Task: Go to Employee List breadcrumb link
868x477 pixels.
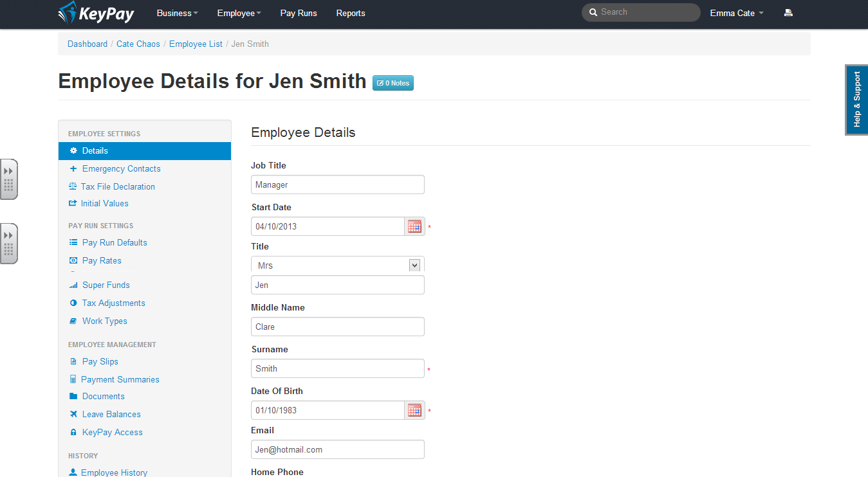Action: (x=196, y=44)
